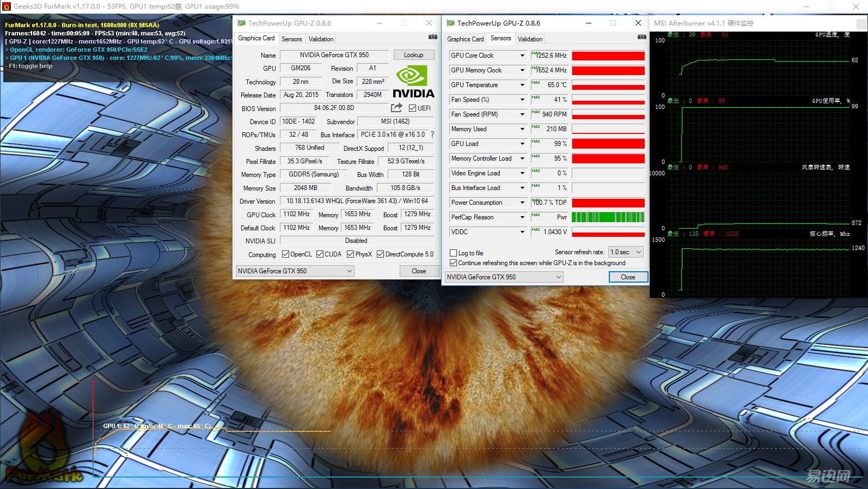Image resolution: width=868 pixels, height=489 pixels.
Task: Click the MSI Afterburner window title
Action: point(704,23)
